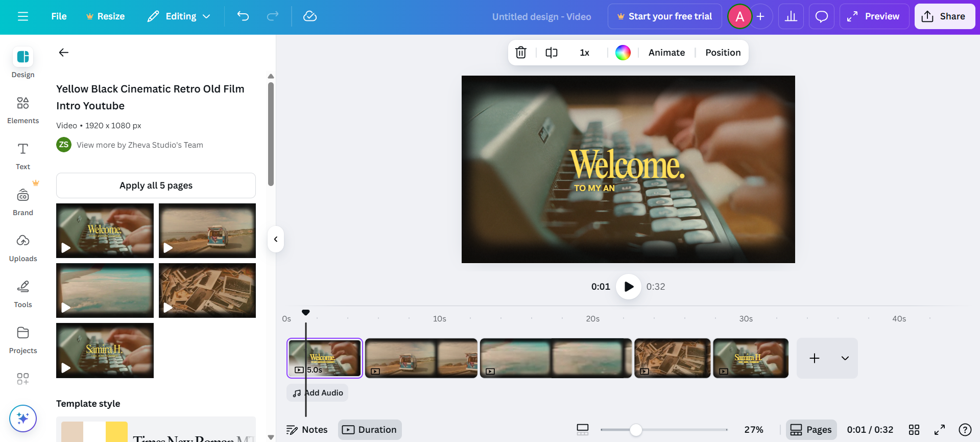
Task: Open the Text sidebar tab
Action: tap(23, 156)
